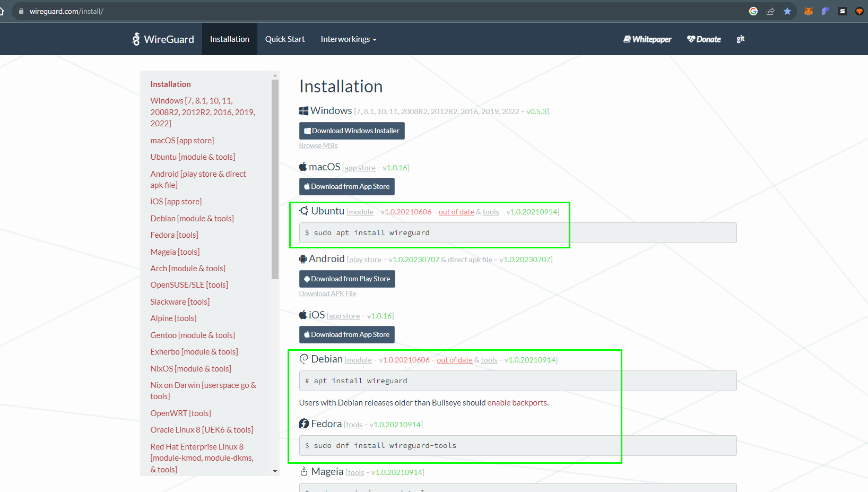This screenshot has width=868, height=492.
Task: Click the Brave lion shield icon
Action: tap(860, 11)
